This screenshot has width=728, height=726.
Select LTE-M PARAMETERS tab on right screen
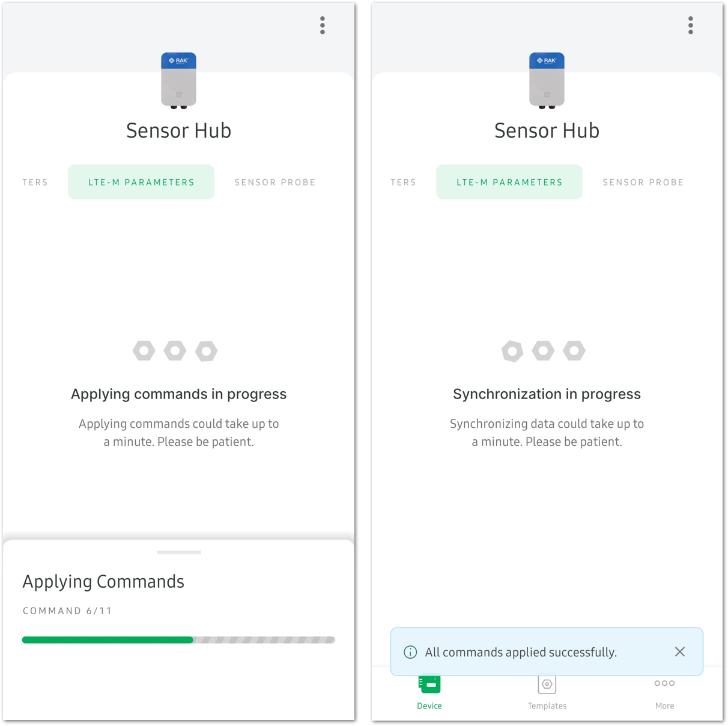click(x=509, y=182)
